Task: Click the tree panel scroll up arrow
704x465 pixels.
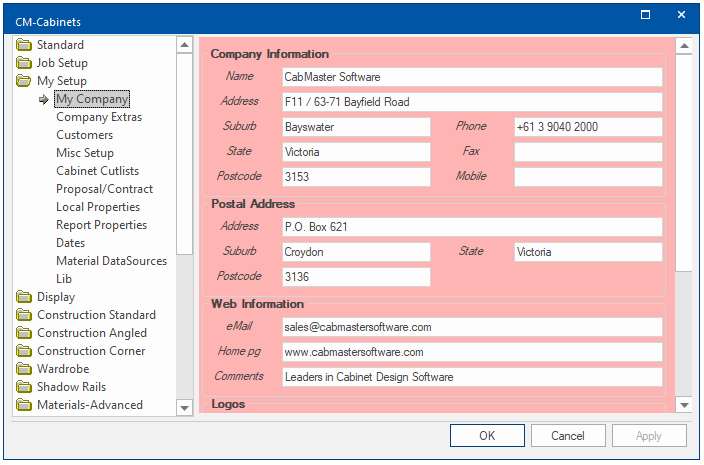Action: (x=184, y=45)
